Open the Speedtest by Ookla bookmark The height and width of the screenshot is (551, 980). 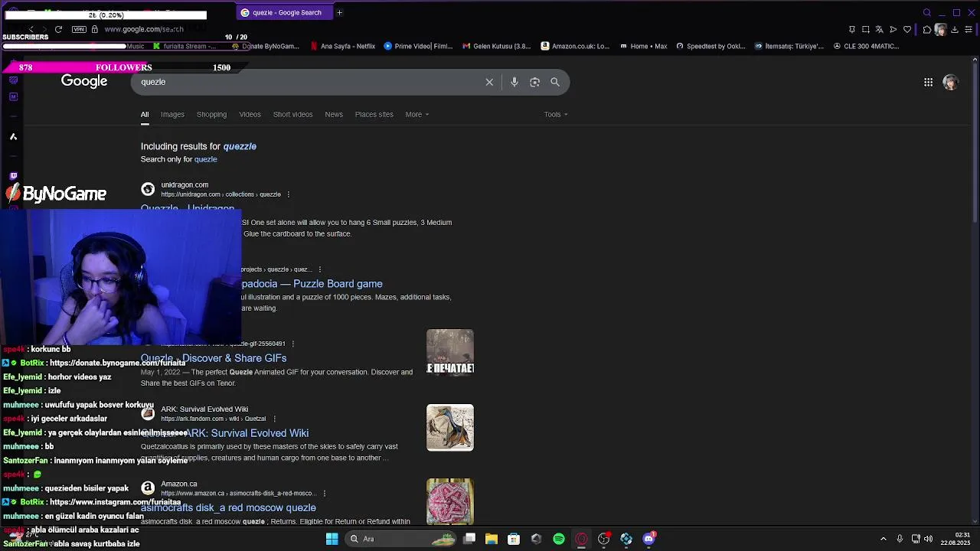coord(710,46)
